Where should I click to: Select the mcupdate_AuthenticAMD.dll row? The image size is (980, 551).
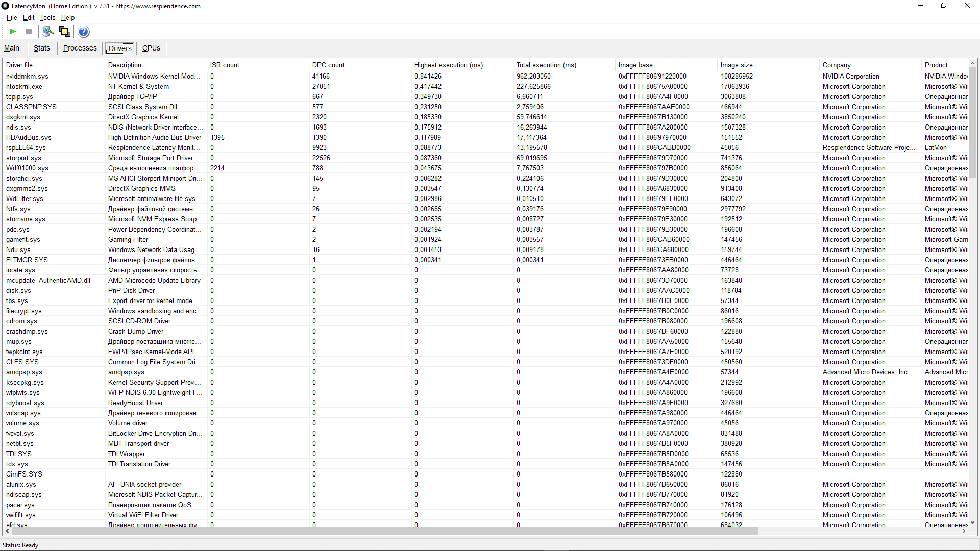tap(485, 280)
